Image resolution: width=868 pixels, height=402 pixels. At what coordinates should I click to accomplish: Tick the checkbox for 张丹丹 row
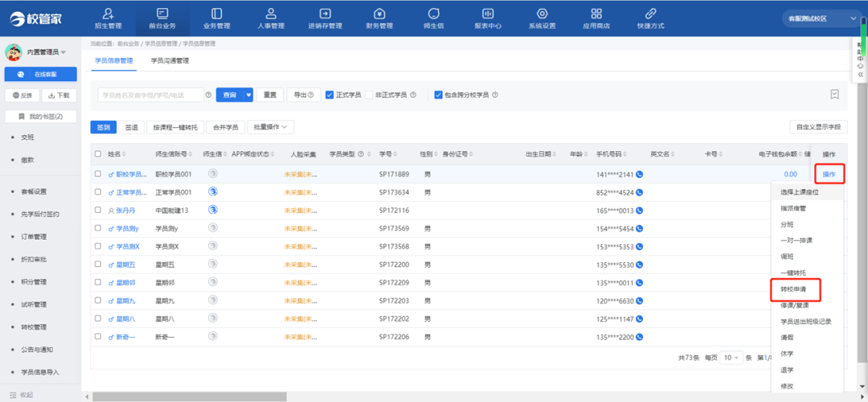tap(98, 211)
